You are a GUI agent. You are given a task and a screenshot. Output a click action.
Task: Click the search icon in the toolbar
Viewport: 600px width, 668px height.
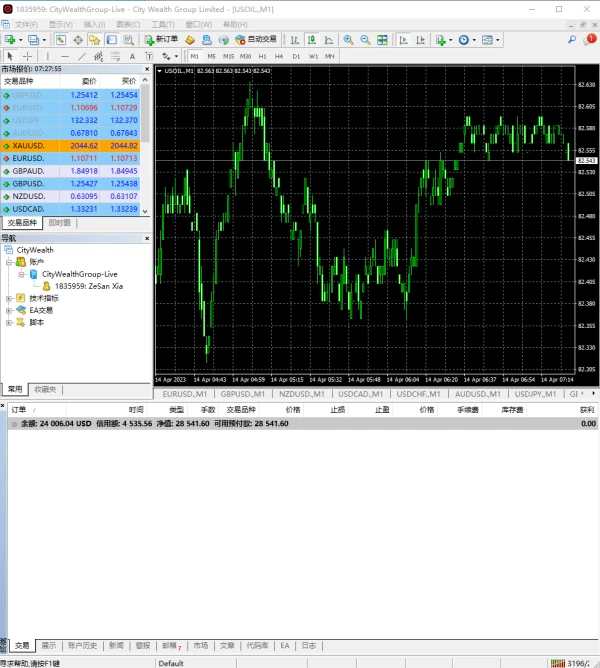coord(572,40)
